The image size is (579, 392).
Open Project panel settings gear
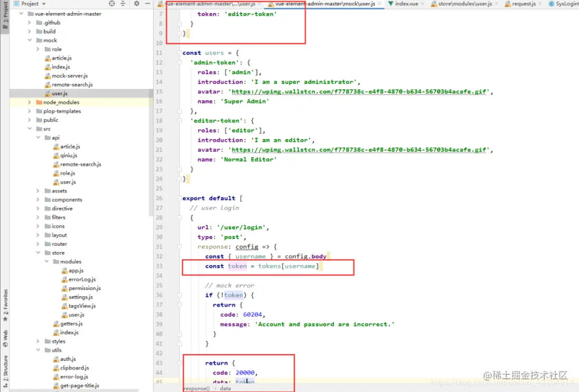tap(136, 4)
